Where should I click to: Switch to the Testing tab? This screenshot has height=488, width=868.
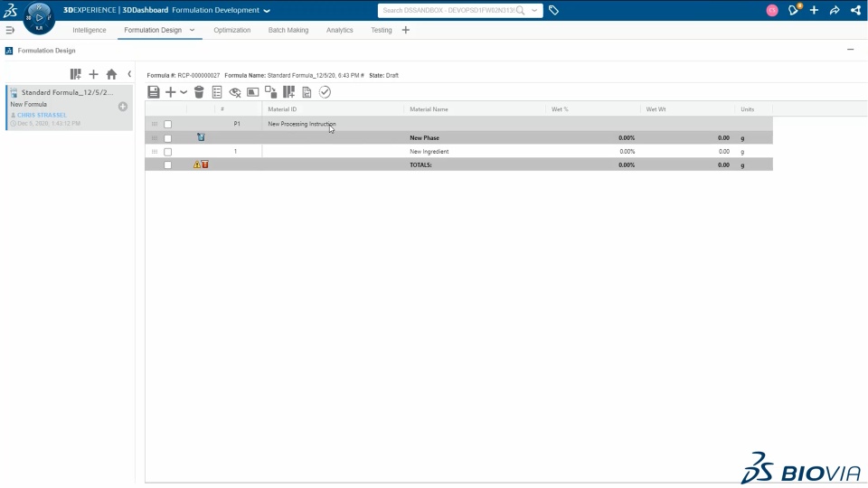[x=382, y=30]
